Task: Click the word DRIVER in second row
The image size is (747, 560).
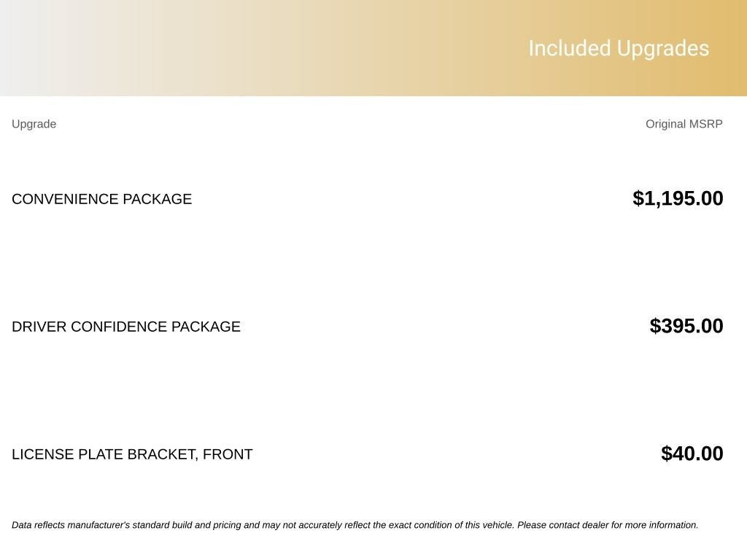Action: (x=39, y=327)
